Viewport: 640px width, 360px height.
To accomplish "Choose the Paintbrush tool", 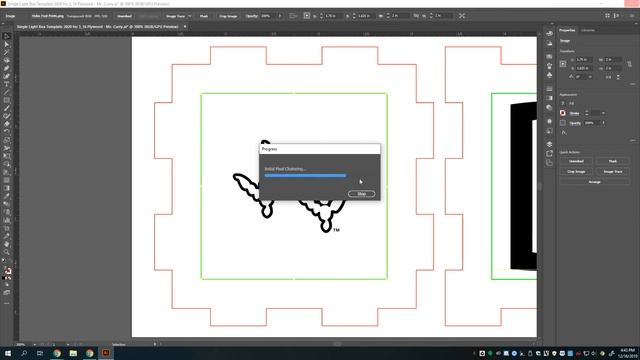I will click(x=7, y=108).
